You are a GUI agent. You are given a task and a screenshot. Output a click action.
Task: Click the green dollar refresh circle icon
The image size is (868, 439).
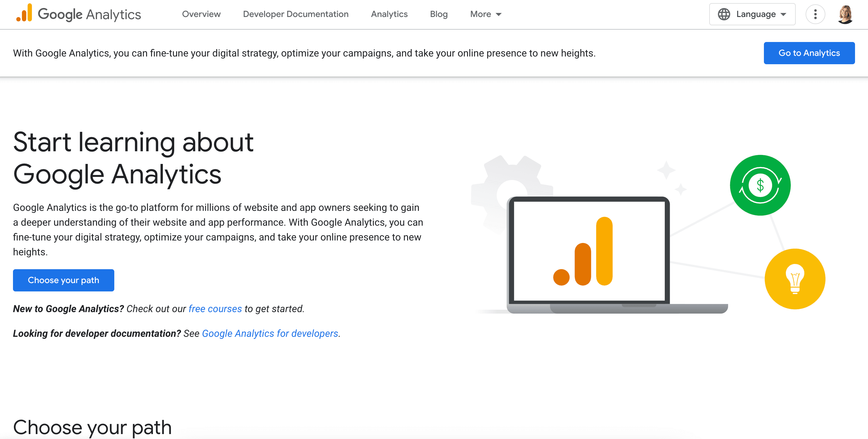pyautogui.click(x=760, y=185)
